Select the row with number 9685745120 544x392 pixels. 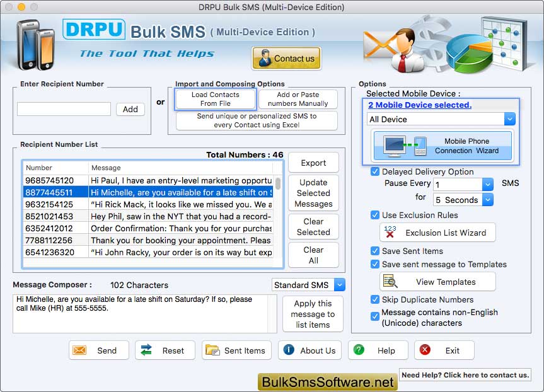pos(148,180)
